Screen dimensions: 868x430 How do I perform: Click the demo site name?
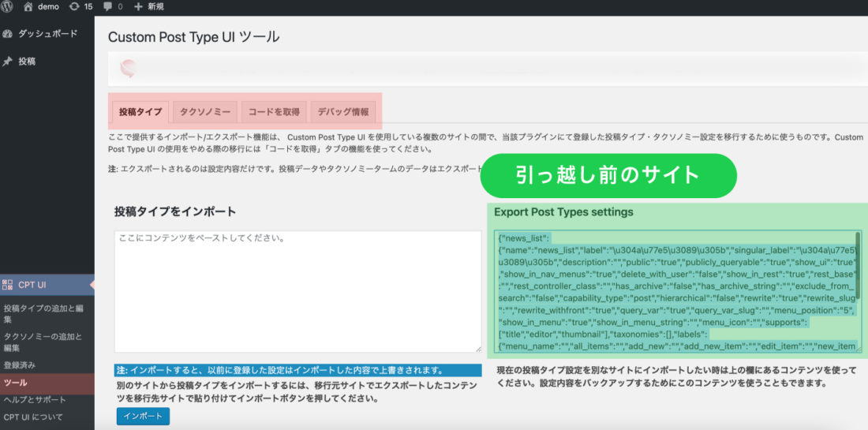(48, 6)
